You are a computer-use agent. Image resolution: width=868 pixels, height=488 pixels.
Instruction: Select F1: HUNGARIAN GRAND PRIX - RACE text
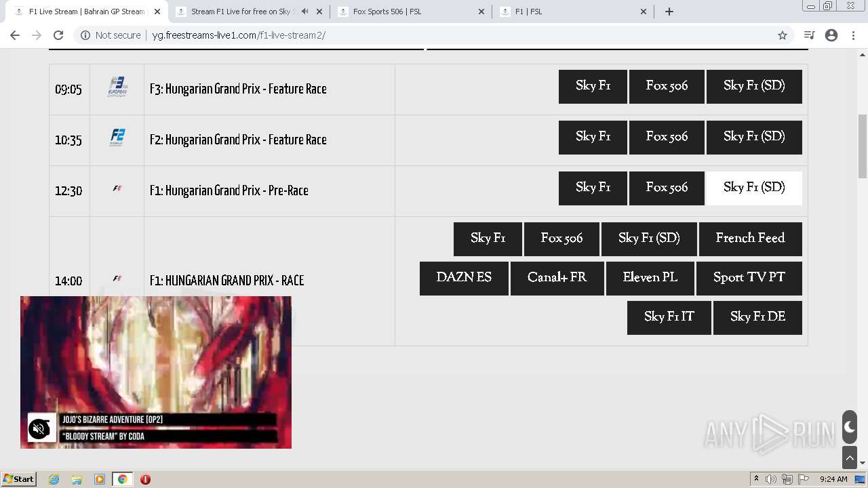click(x=226, y=281)
